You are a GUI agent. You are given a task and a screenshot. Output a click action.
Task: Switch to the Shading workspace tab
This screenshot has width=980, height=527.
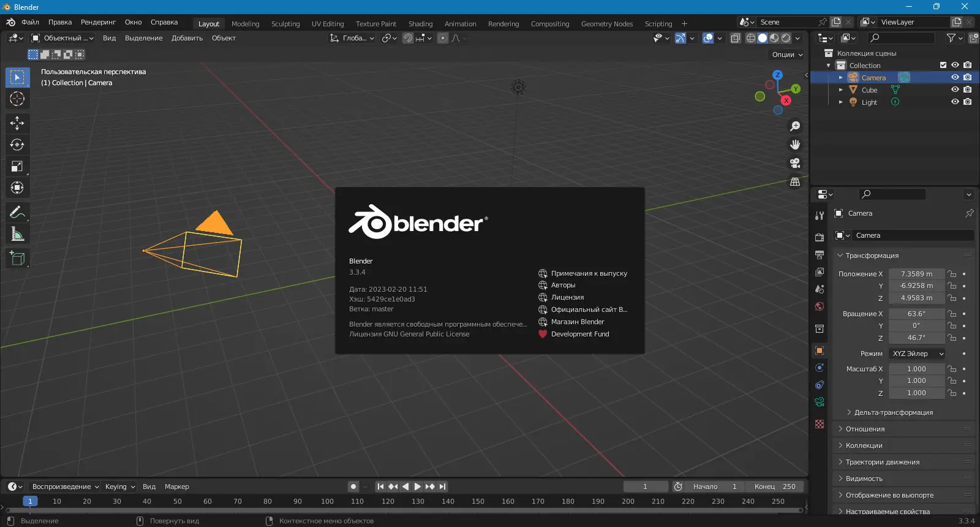tap(421, 24)
